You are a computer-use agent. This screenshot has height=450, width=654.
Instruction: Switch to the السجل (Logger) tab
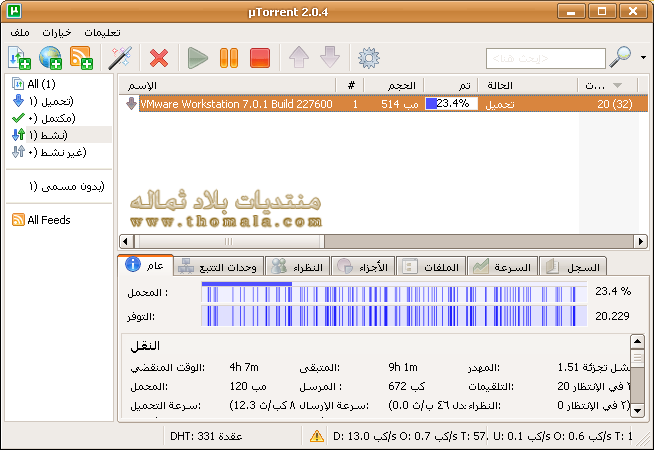click(573, 266)
